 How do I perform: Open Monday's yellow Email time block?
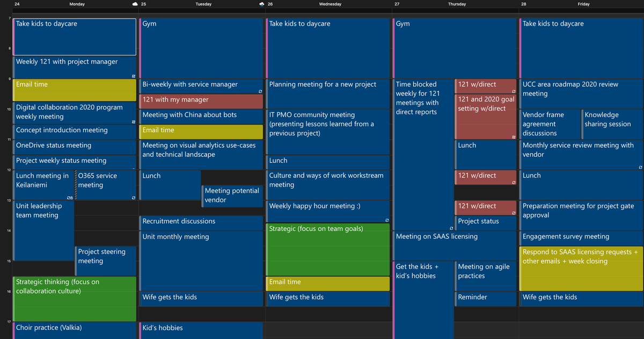point(75,90)
